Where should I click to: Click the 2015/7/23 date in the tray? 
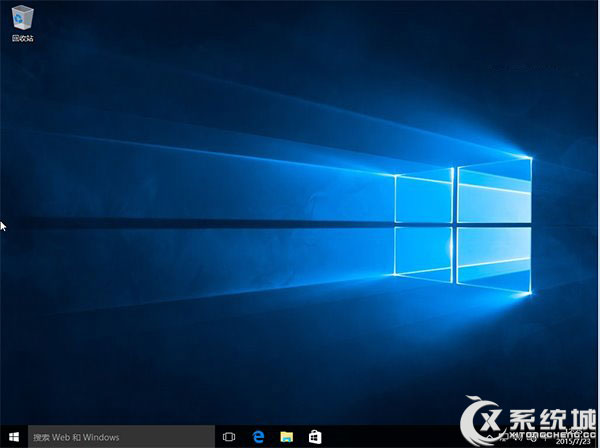click(573, 442)
